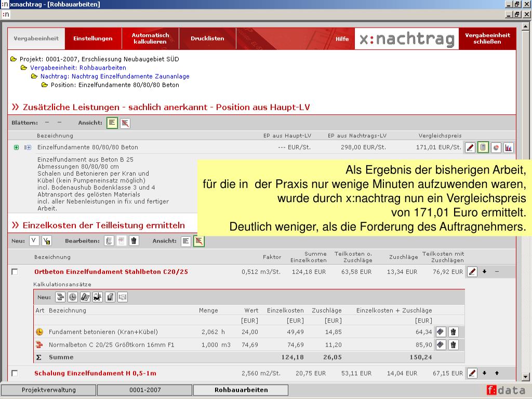The width and height of the screenshot is (532, 399).
Task: Click the greyed move icon under Bearbeiten
Action: pos(121,241)
